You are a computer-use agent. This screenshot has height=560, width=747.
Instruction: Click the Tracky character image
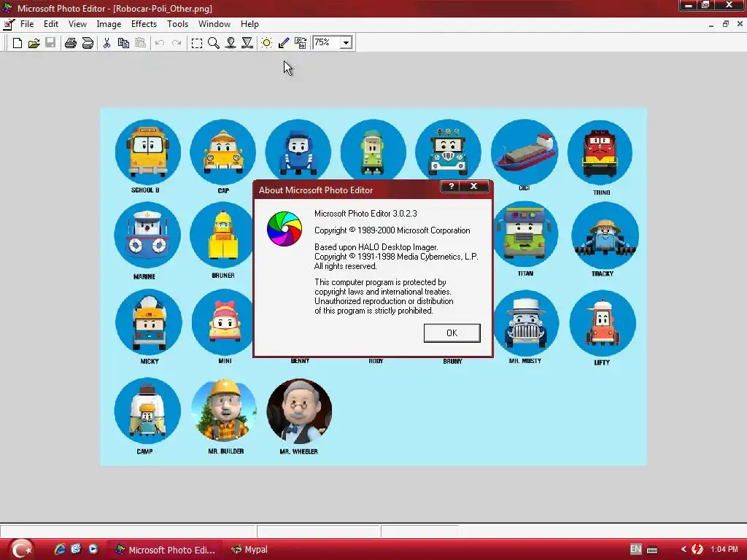[605, 236]
